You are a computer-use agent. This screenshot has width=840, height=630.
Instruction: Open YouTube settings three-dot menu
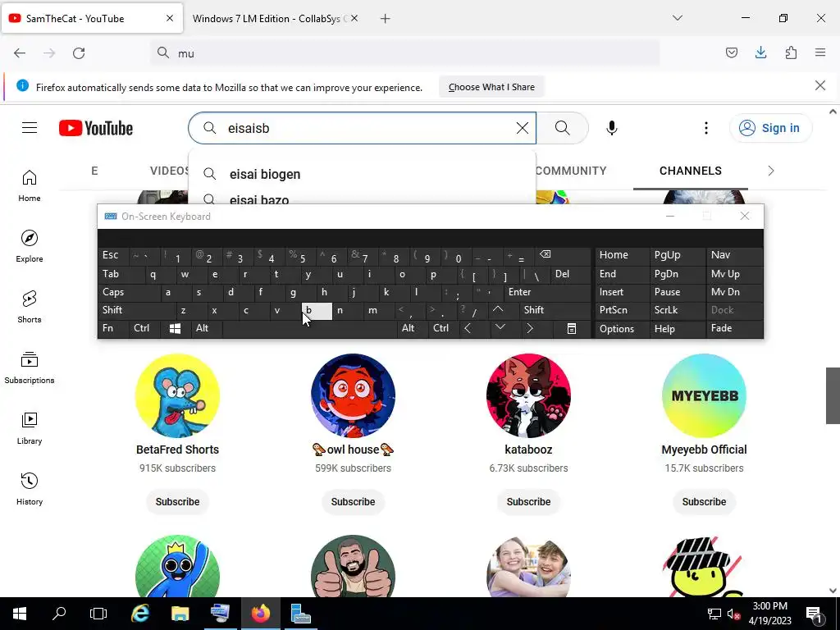tap(705, 128)
